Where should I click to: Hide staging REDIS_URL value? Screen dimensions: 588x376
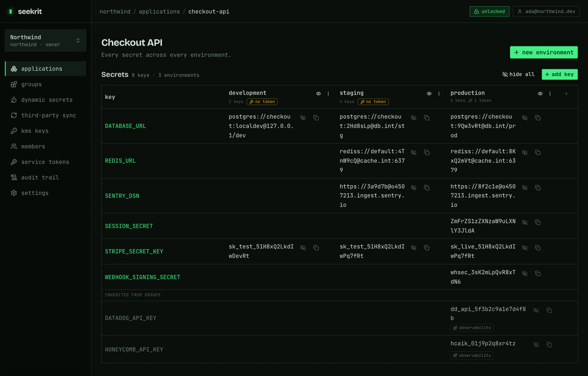[413, 152]
